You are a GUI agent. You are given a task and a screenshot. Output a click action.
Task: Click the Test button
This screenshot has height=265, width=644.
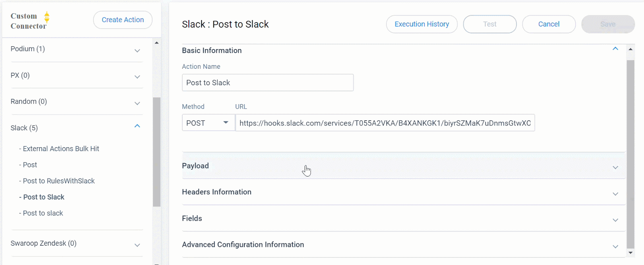[x=490, y=24]
